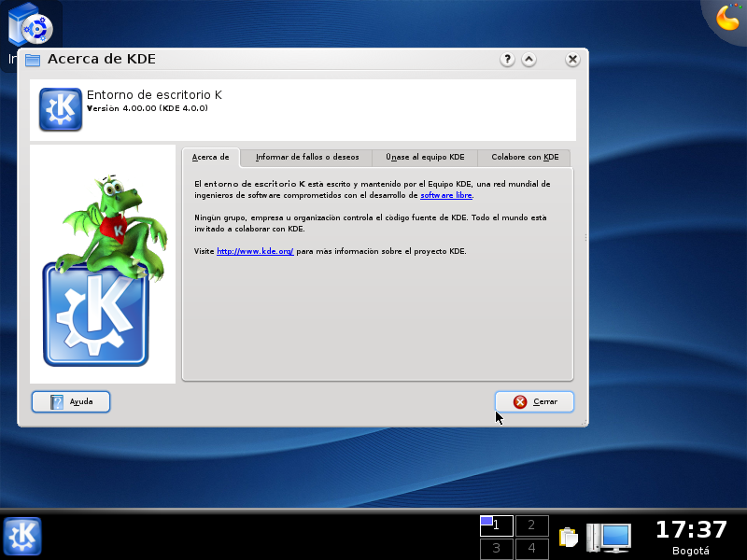
Task: Click the 17:37 Bogotá clock
Action: tap(690, 536)
